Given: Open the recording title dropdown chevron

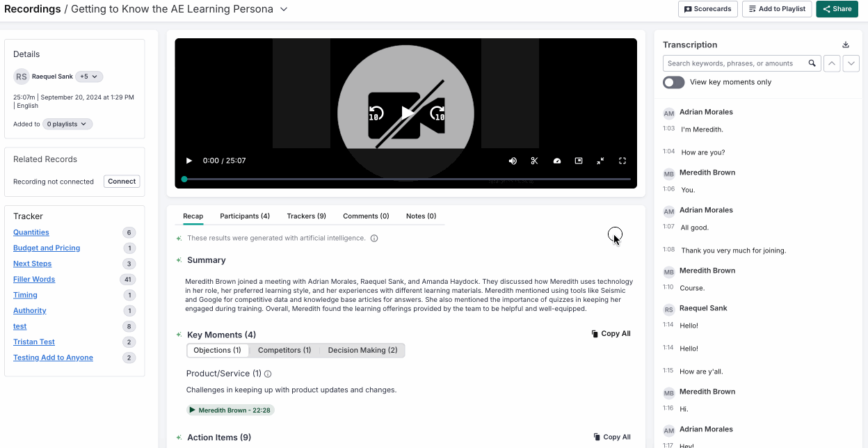Looking at the screenshot, I should point(283,9).
